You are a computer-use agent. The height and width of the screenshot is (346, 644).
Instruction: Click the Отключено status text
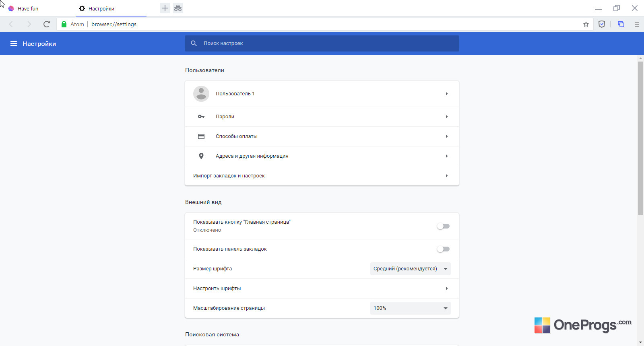pos(207,230)
